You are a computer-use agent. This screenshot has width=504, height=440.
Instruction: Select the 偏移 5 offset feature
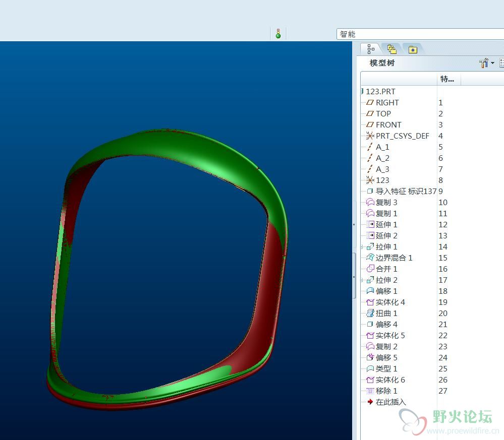[386, 357]
